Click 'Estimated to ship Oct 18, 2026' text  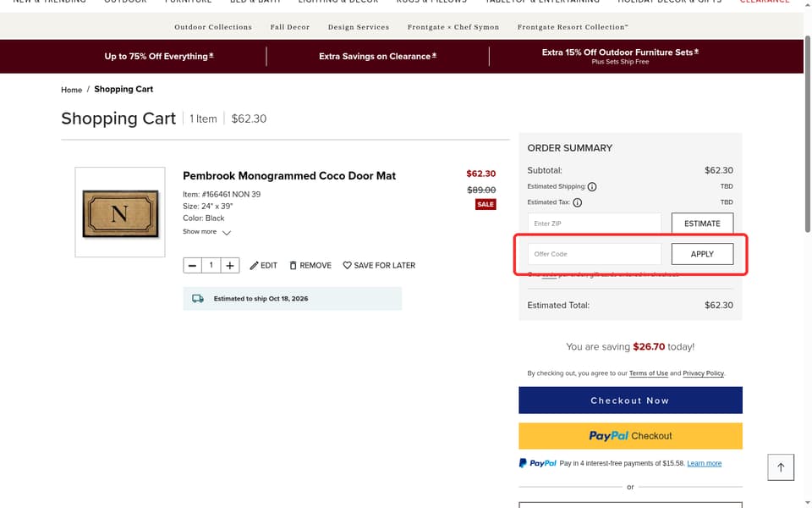coord(261,299)
